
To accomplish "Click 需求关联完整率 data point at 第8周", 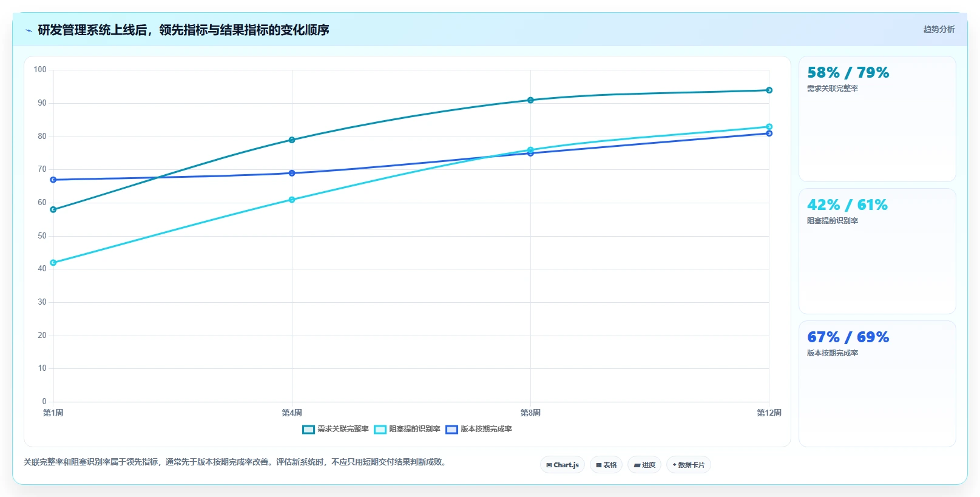I will [x=530, y=100].
